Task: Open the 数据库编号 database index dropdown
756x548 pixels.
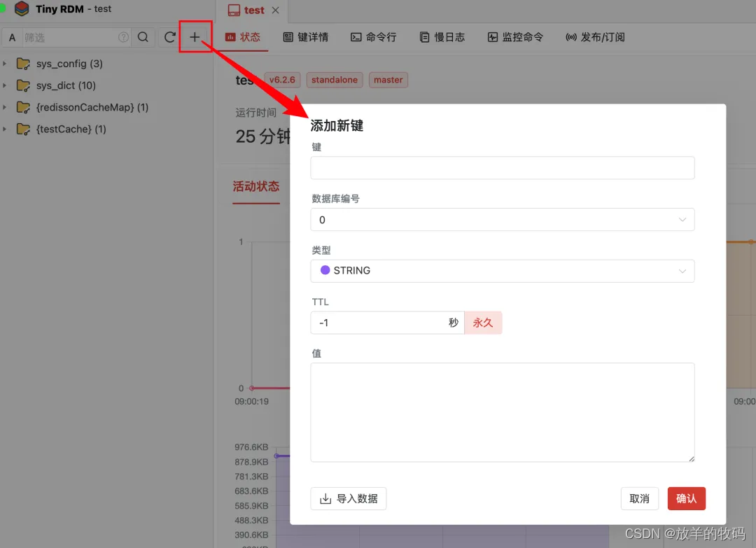Action: click(503, 219)
